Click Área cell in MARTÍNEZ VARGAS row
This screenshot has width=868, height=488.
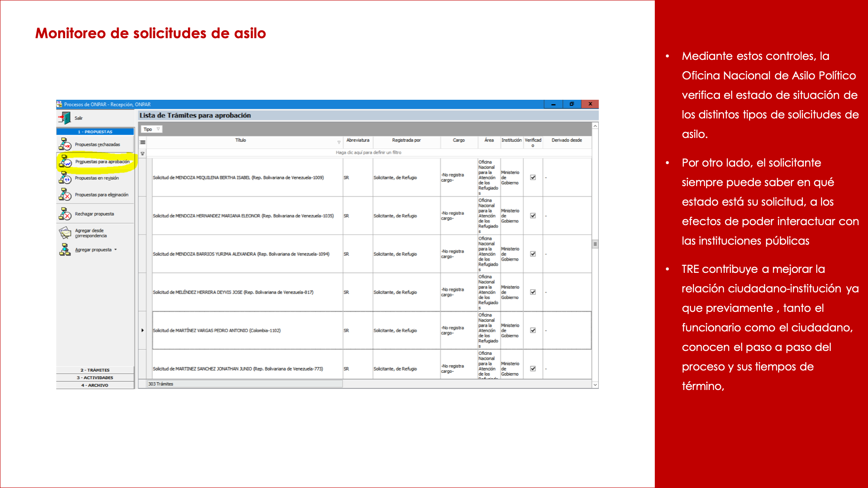coord(488,331)
